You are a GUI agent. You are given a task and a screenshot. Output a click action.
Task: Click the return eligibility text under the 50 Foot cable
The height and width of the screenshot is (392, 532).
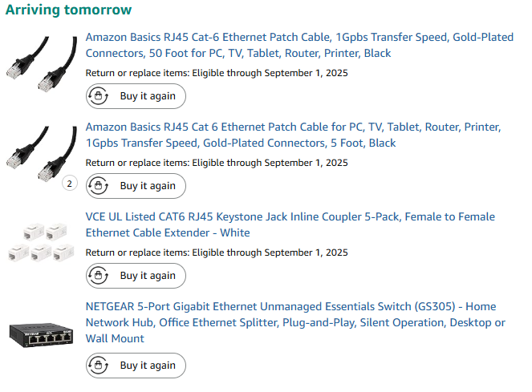[217, 73]
